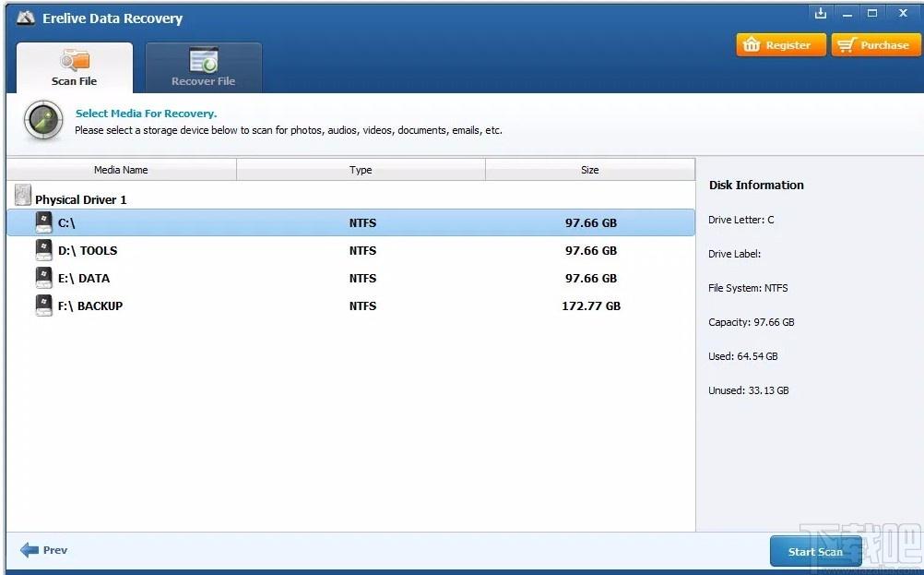This screenshot has width=924, height=575.
Task: Click the download arrow icon in title bar
Action: 821,13
